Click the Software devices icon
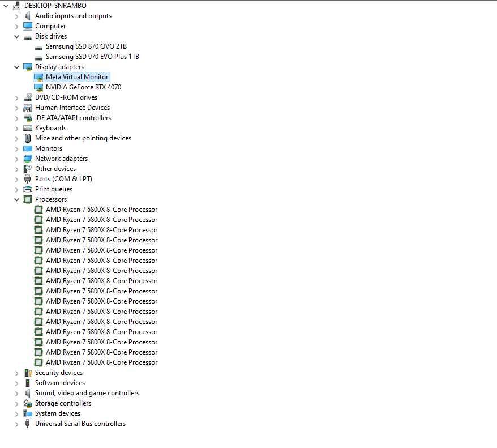This screenshot has height=448, width=497. [x=28, y=383]
